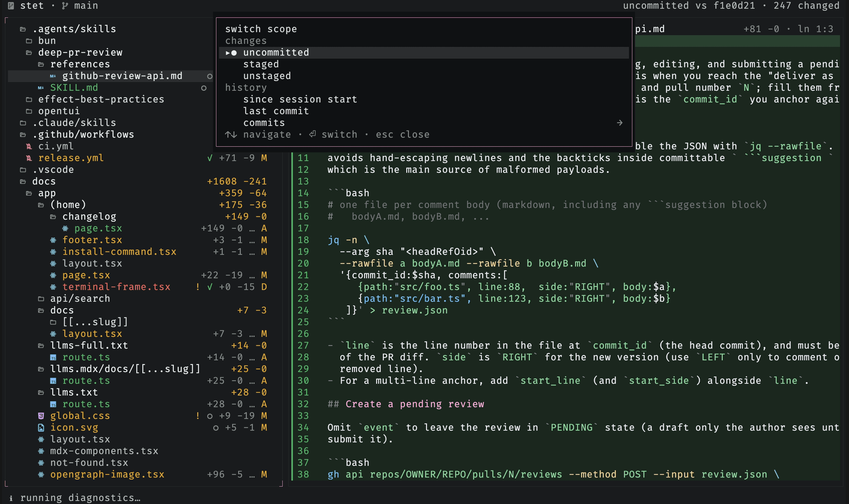Click the +359 -64 stat on app
This screenshot has height=504, width=849.
pyautogui.click(x=243, y=193)
